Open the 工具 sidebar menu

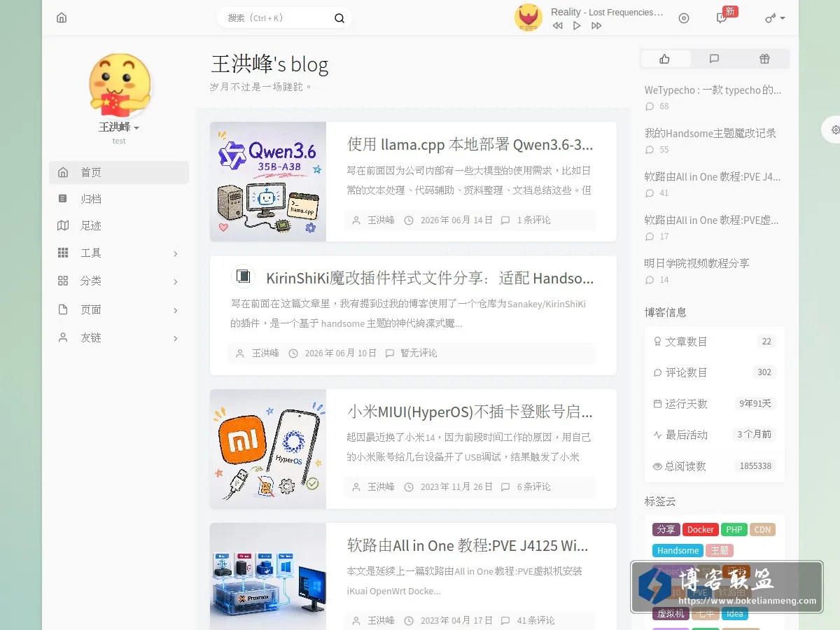(119, 253)
